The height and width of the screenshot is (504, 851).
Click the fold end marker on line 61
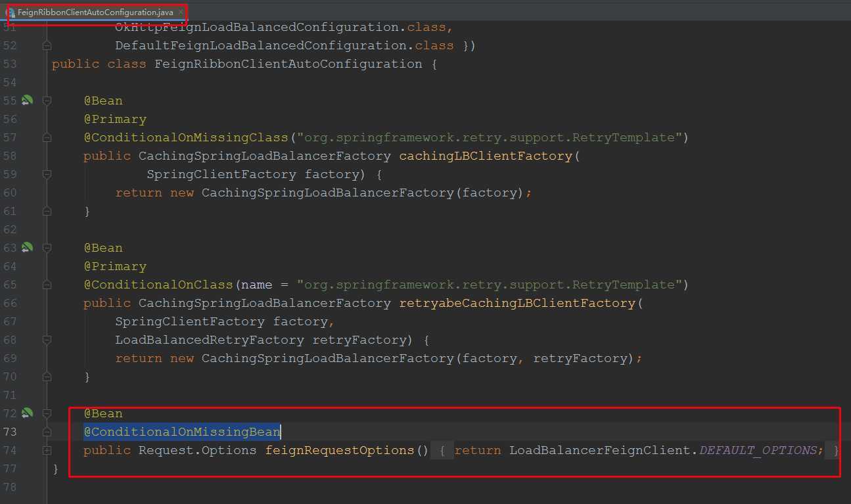coord(47,211)
